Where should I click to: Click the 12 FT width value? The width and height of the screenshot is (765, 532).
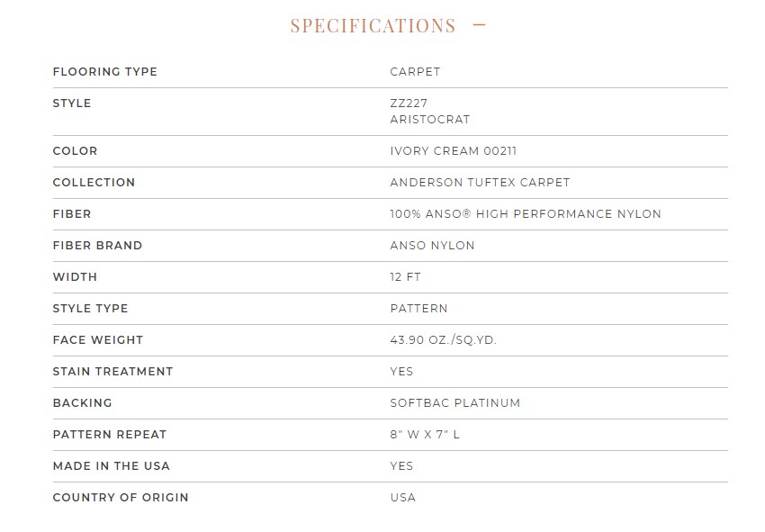(405, 277)
